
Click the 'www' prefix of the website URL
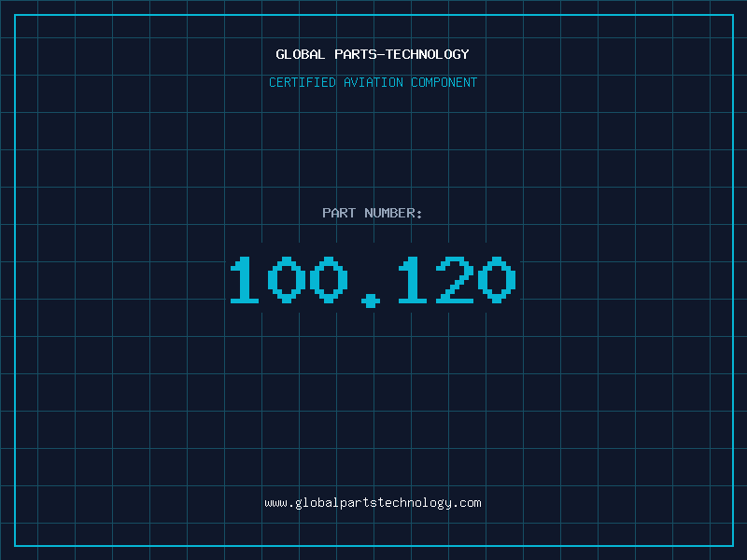[275, 503]
